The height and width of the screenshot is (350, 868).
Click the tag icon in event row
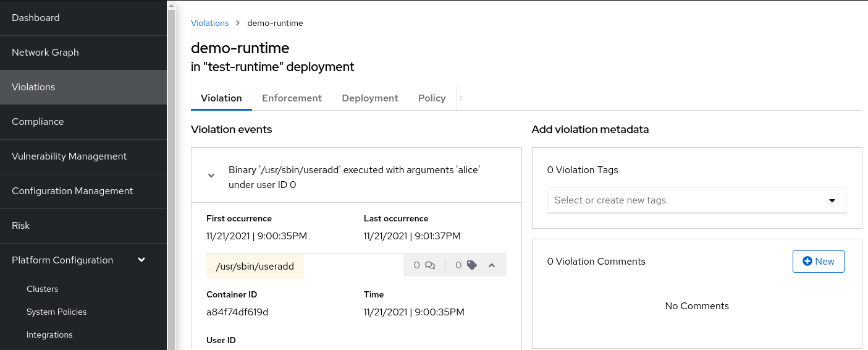(x=472, y=265)
